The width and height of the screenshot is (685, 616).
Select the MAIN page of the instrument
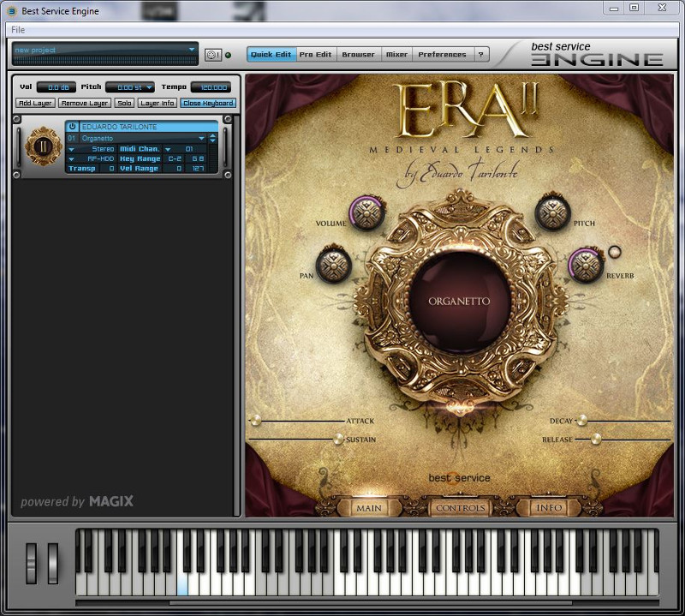pos(369,508)
